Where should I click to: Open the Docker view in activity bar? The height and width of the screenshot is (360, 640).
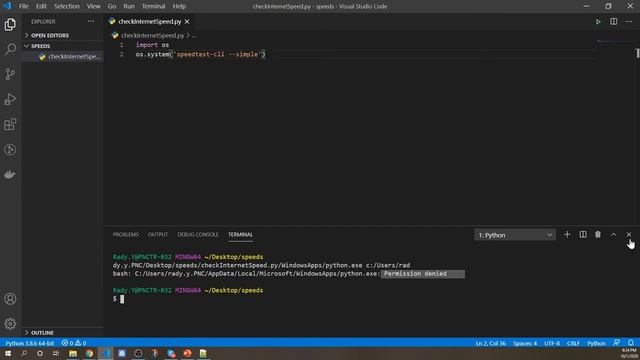(x=10, y=175)
